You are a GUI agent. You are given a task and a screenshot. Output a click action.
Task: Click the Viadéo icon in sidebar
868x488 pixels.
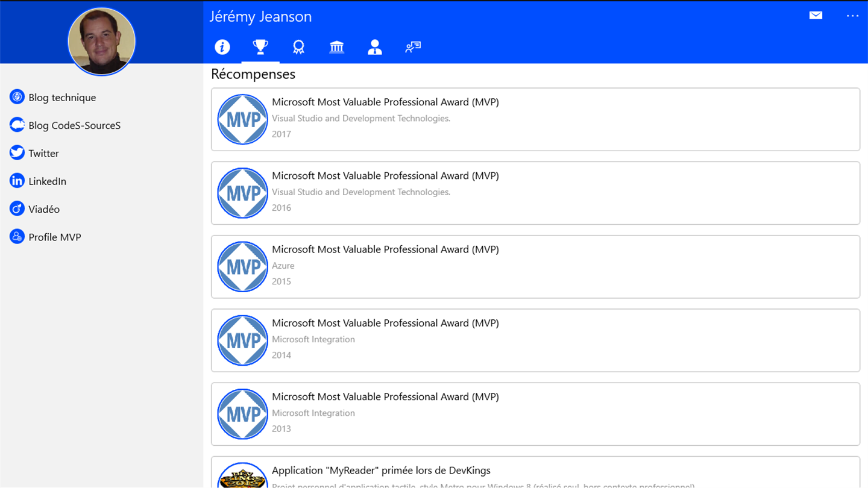point(17,209)
